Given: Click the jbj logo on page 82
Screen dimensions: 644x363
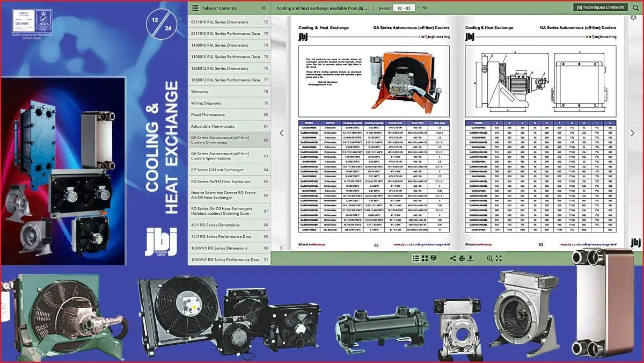Looking at the screenshot, I should (x=304, y=37).
